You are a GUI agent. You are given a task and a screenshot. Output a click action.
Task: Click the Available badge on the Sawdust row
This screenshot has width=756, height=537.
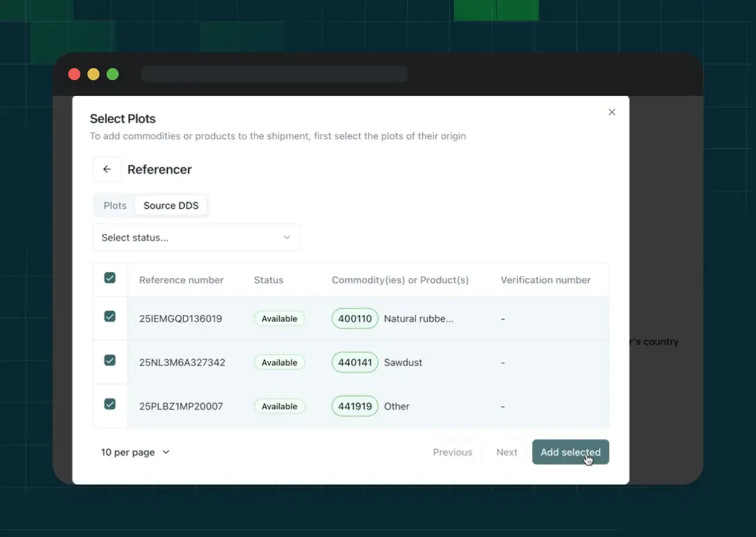(x=279, y=362)
